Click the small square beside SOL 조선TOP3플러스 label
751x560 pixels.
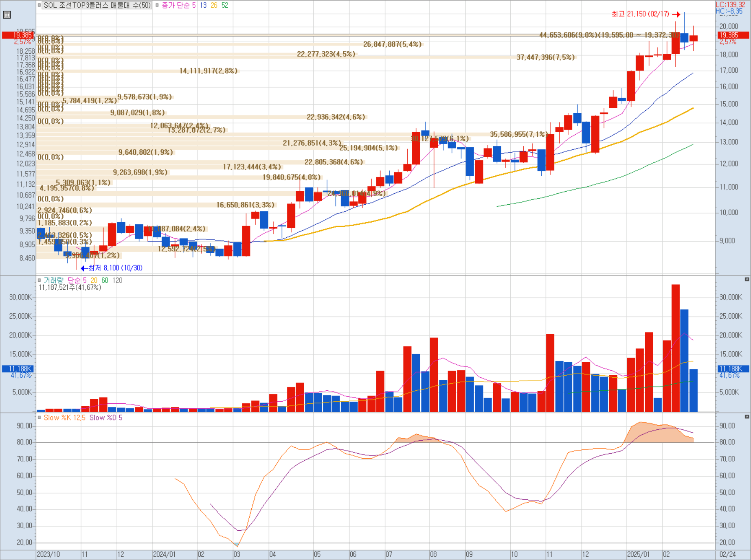coord(40,5)
